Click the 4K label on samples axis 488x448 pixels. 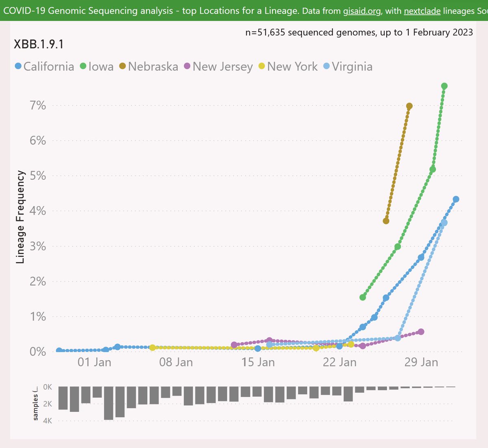(x=47, y=421)
